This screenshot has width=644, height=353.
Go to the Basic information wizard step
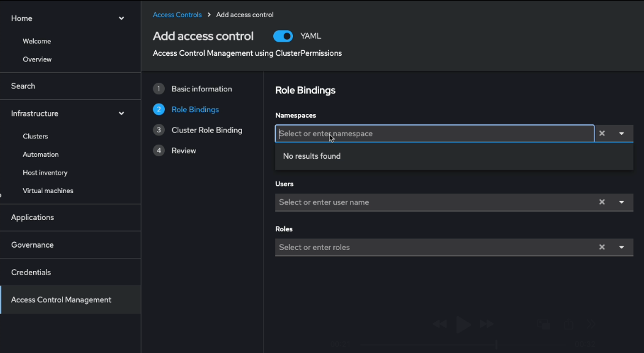pos(202,89)
